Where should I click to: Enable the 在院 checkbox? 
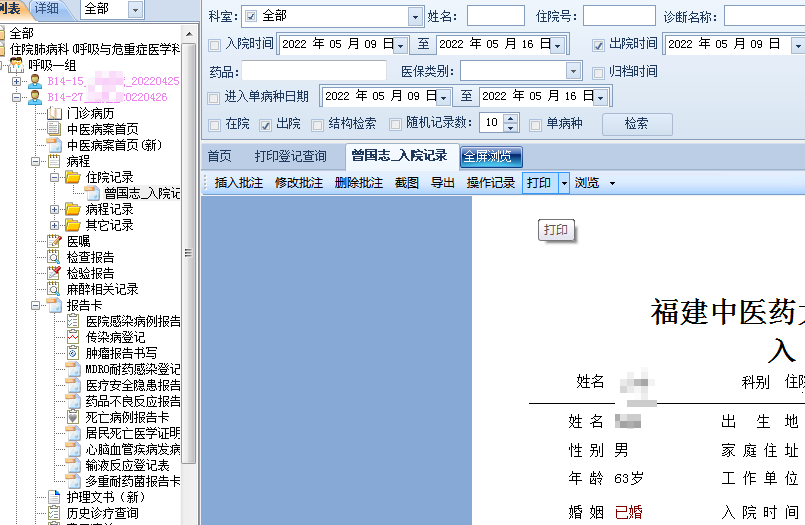point(215,125)
